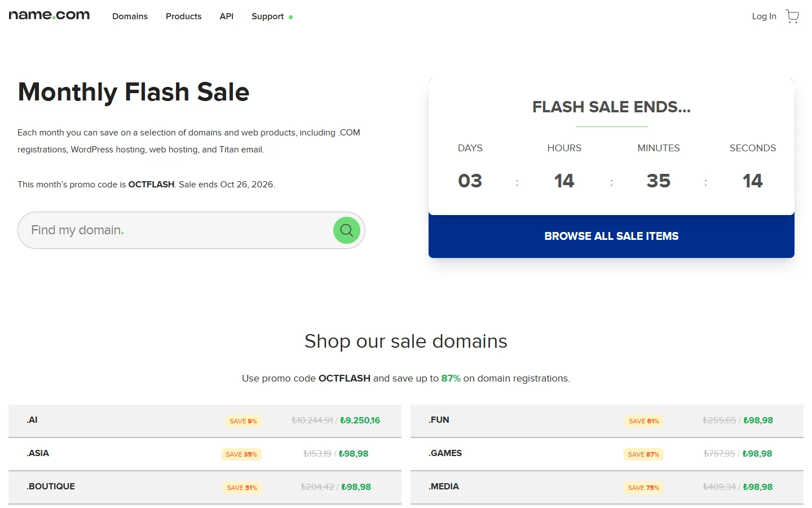This screenshot has height=508, width=812.
Task: Click the SAVE 87% badge
Action: click(x=643, y=454)
